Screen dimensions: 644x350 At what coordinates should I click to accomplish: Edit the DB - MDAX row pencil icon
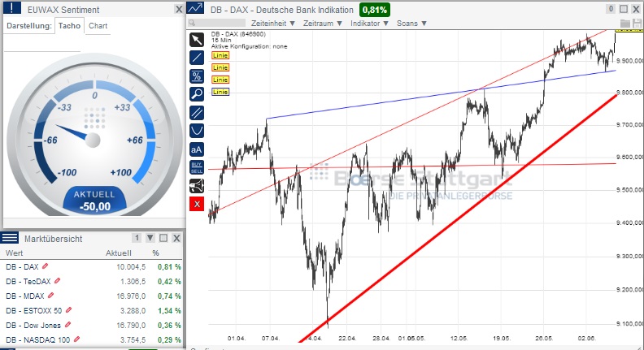pyautogui.click(x=51, y=296)
